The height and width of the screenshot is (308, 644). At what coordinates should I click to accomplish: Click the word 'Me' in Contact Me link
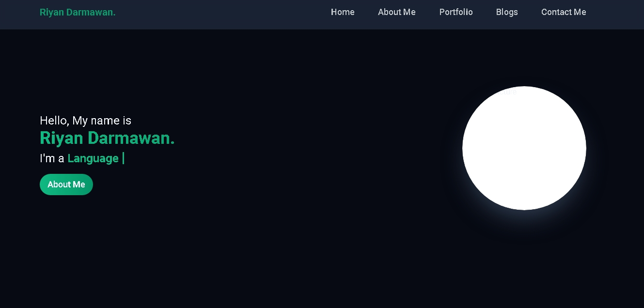(580, 12)
